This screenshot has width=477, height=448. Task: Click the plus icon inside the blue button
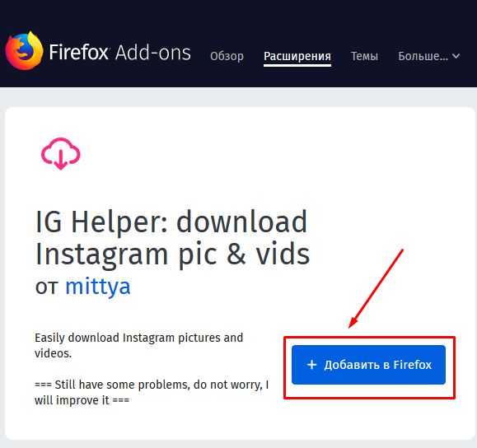tap(311, 365)
